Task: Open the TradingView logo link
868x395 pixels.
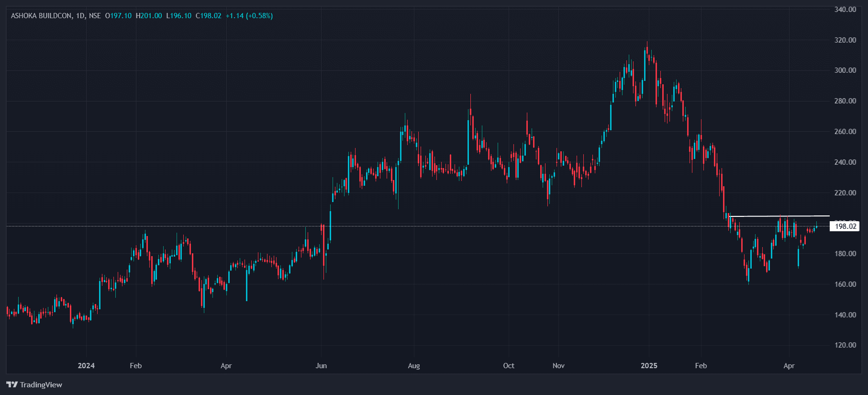Action: click(x=34, y=384)
